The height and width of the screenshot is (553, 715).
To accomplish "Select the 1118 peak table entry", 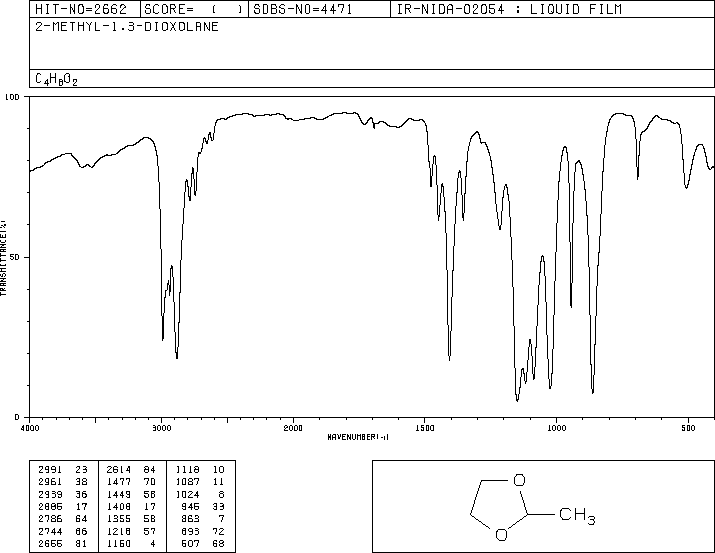I will coord(200,470).
